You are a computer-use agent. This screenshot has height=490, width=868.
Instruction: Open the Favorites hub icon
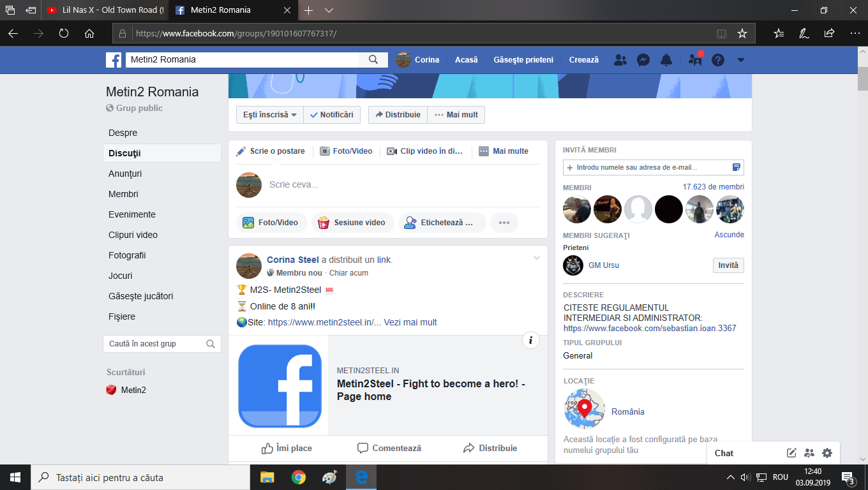[779, 33]
